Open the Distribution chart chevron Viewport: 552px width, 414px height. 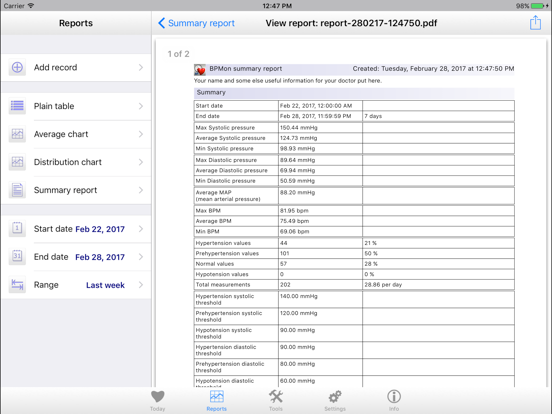141,162
